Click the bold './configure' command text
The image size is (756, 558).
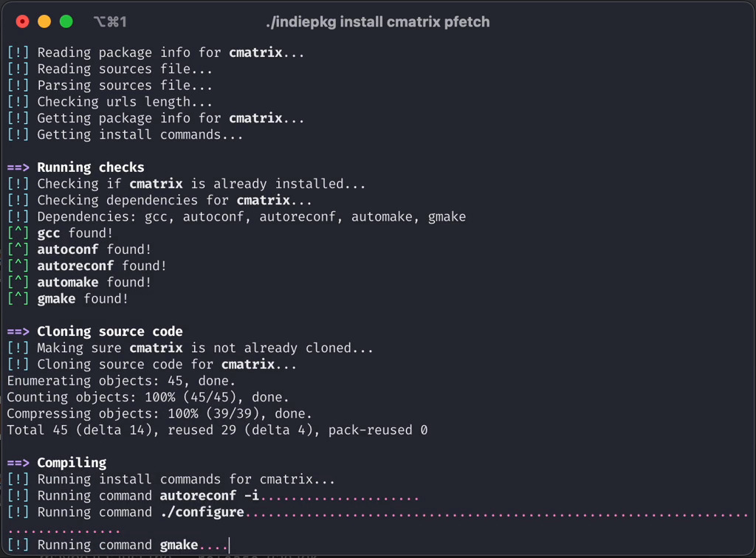202,512
